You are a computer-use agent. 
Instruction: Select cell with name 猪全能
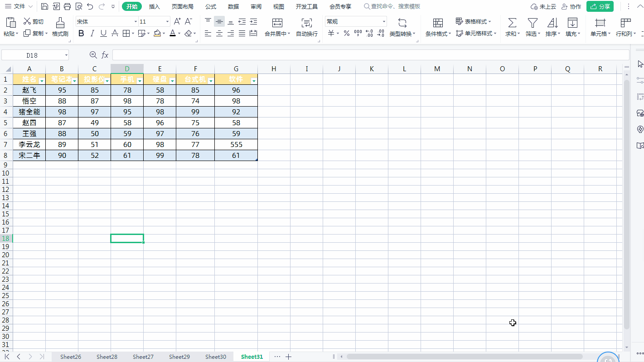(x=29, y=112)
